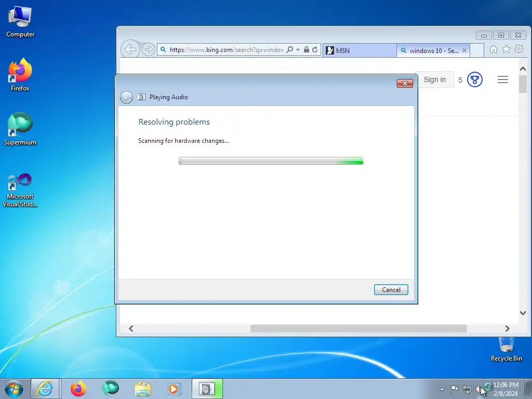Open the Computer desktop icon
This screenshot has width=532, height=399.
click(x=20, y=22)
